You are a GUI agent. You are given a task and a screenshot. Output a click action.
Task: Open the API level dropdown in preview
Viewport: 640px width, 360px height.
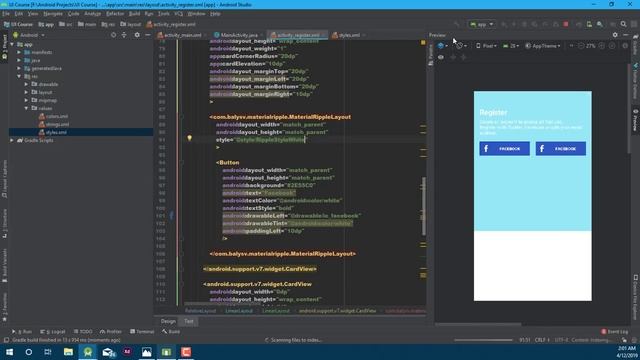tap(511, 46)
